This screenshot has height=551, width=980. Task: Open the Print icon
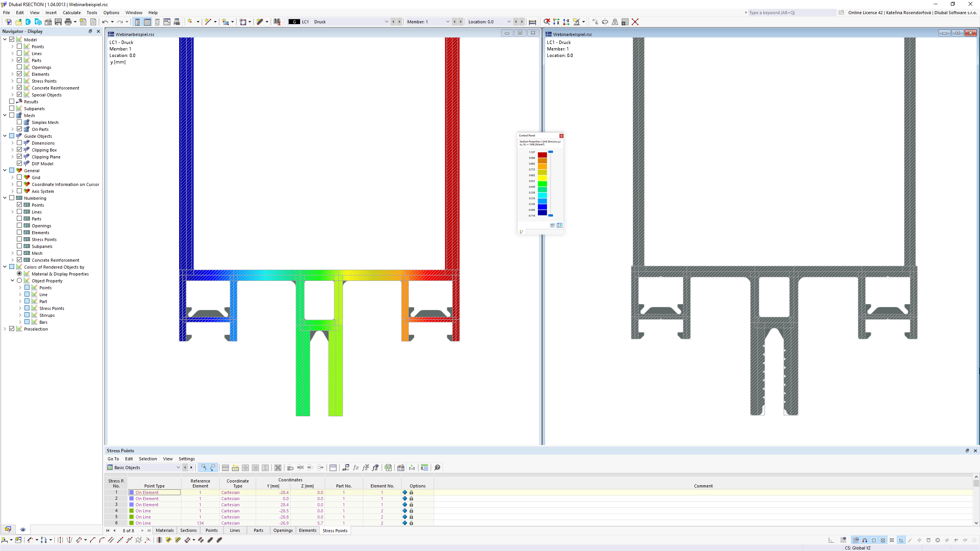tap(68, 22)
